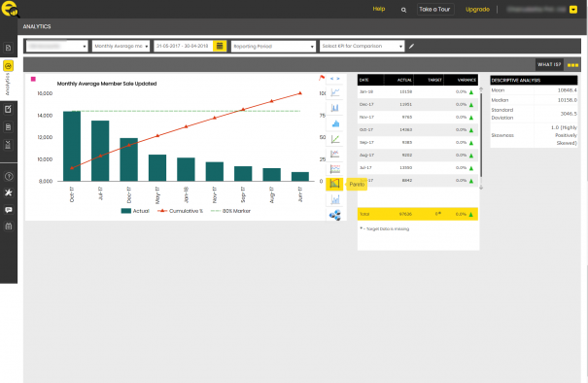
Task: Open the Monthly Average KPI dropdown
Action: click(x=121, y=46)
